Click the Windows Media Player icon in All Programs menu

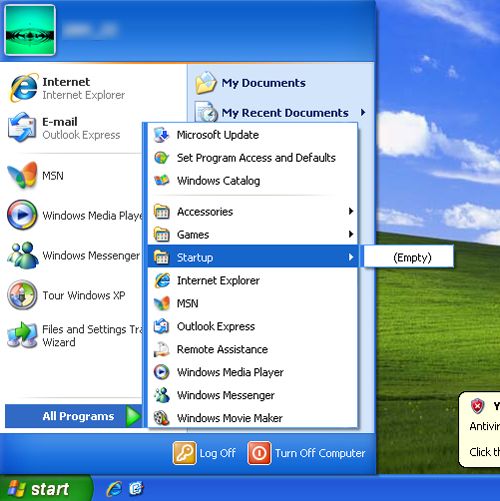pos(162,372)
